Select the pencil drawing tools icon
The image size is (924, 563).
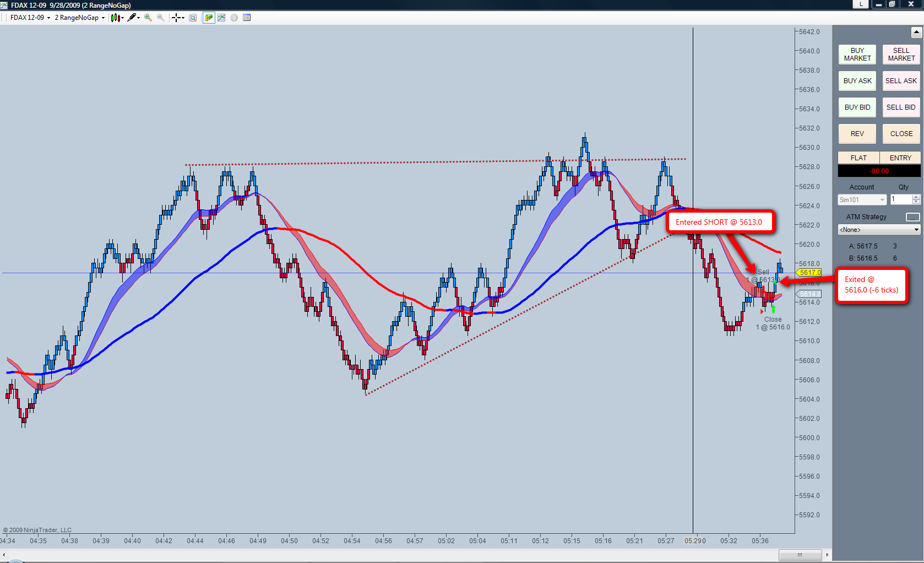coord(132,18)
